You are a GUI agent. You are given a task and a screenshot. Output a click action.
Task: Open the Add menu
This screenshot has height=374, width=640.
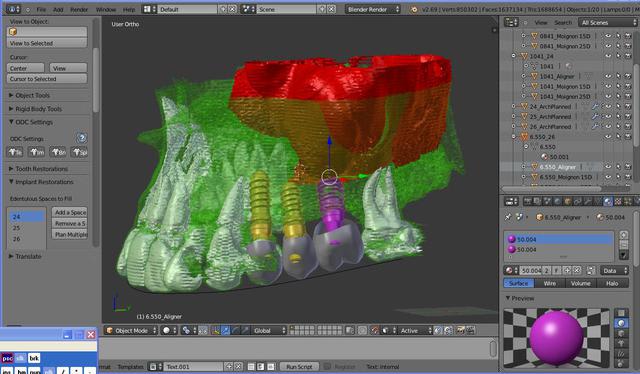[x=58, y=9]
